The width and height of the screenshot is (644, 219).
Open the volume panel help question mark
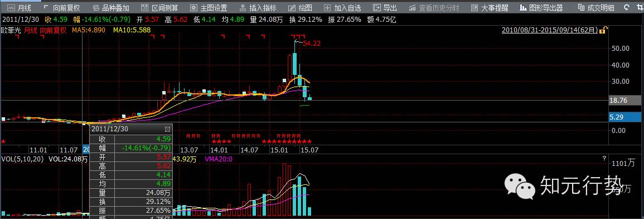604,158
